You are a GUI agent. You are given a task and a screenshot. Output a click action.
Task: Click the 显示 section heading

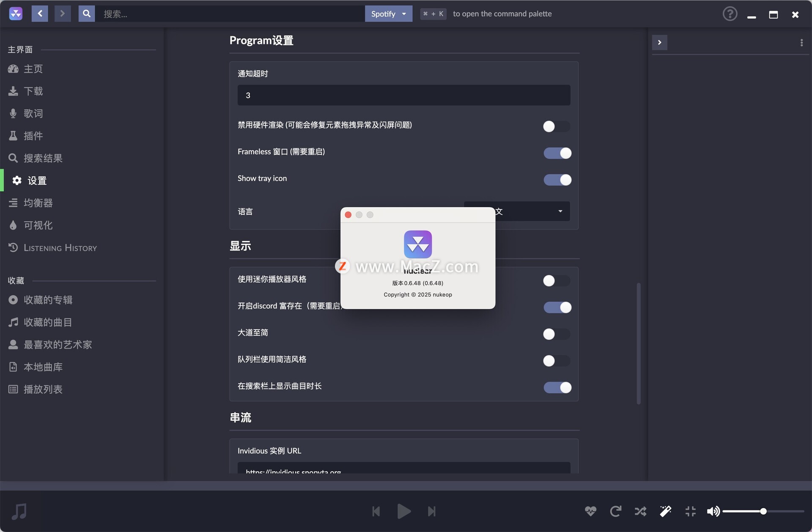point(240,246)
